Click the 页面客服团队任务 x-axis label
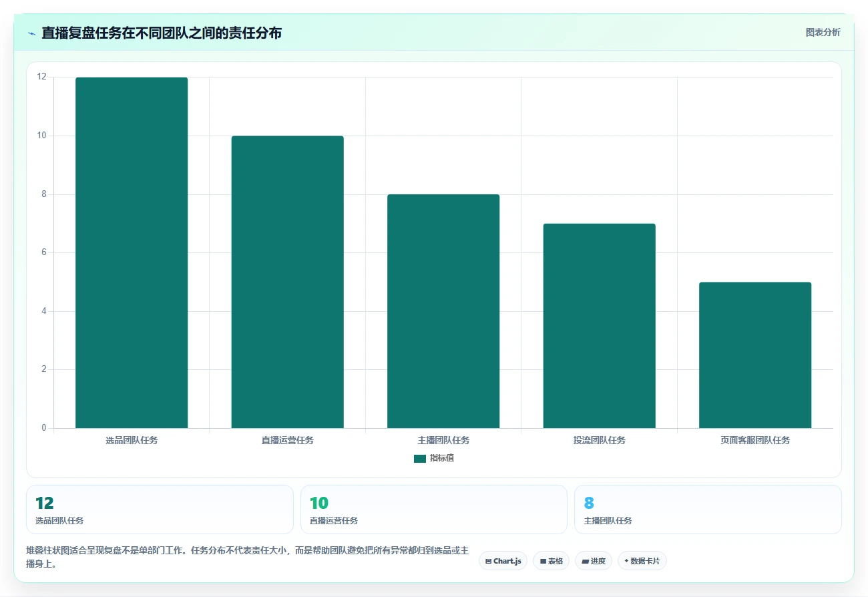Image resolution: width=868 pixels, height=597 pixels. point(755,441)
